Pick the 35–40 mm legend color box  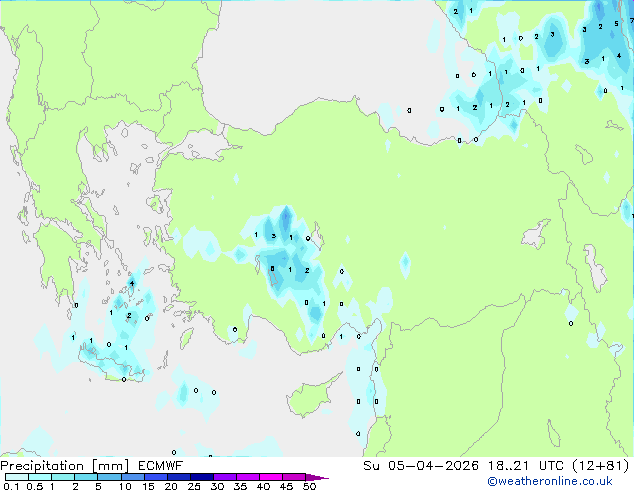(247, 477)
